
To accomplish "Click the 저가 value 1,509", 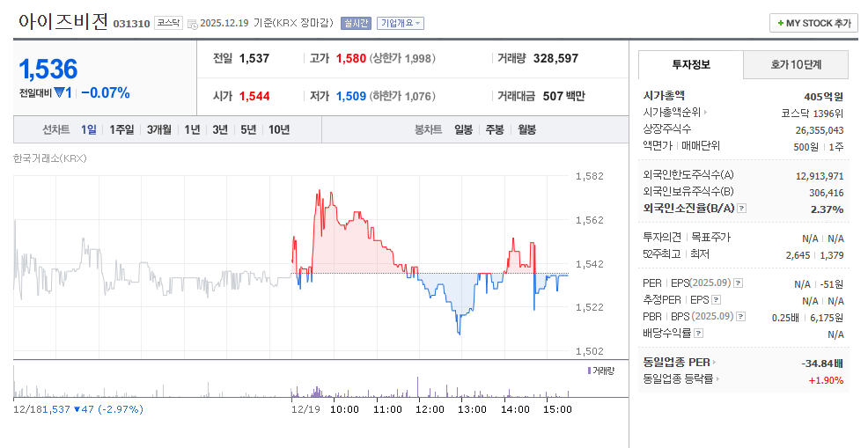I will tap(351, 96).
